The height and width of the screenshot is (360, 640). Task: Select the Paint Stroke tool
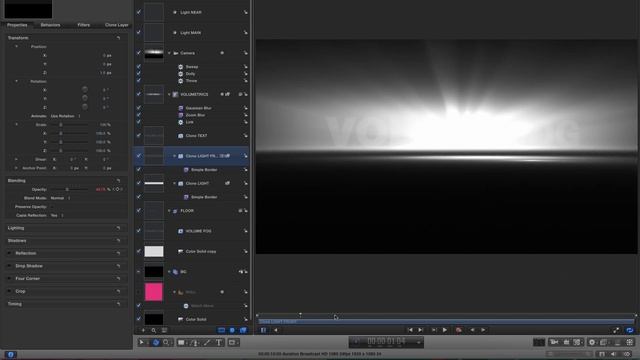point(207,342)
